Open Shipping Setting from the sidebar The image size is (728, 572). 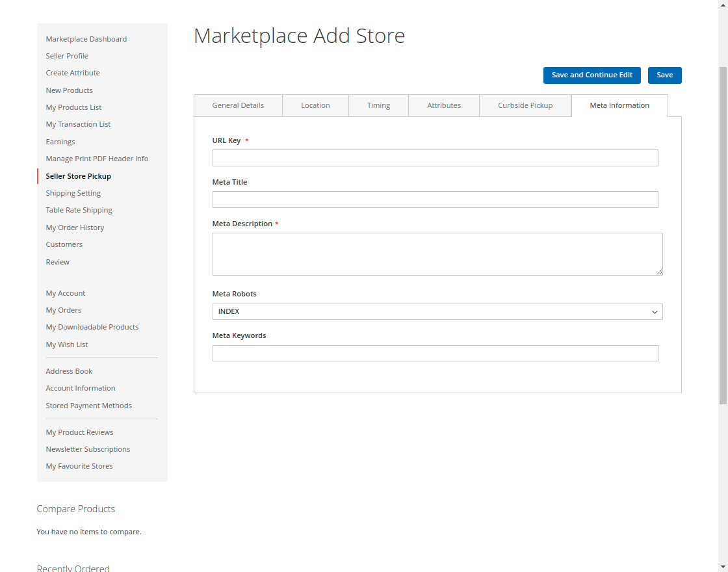pyautogui.click(x=73, y=192)
